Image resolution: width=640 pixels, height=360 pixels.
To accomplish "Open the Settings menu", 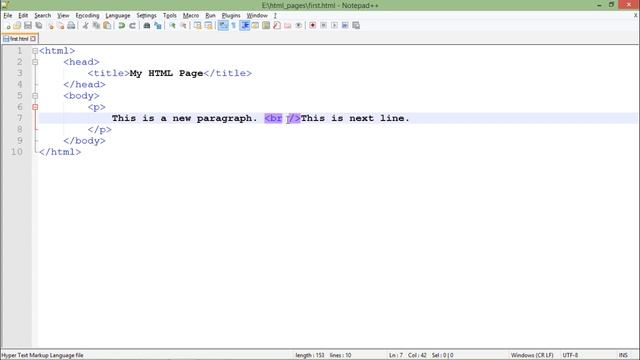I will point(146,16).
